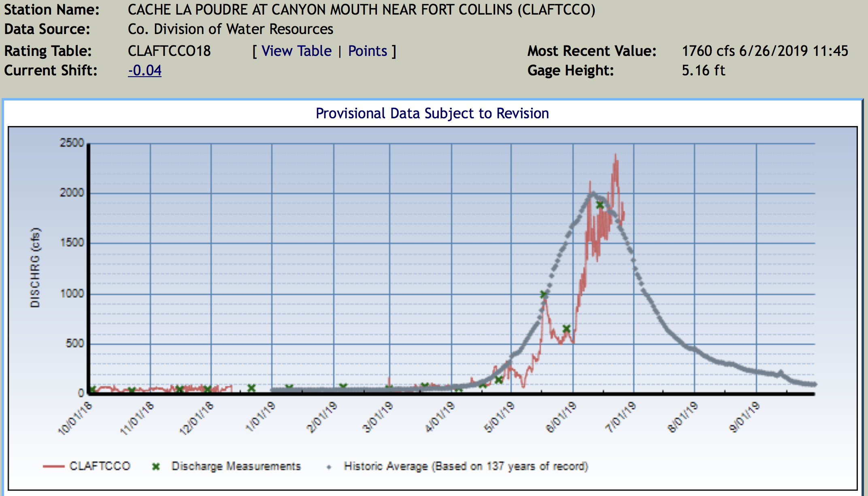The image size is (868, 496).
Task: Click the green X Discharge Measurements legend icon
Action: click(156, 466)
